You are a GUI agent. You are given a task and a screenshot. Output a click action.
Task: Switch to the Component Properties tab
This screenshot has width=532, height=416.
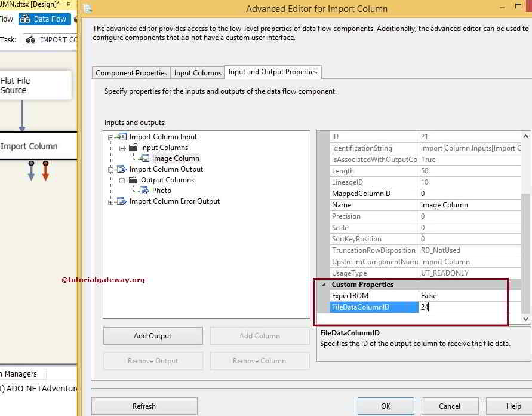(130, 72)
